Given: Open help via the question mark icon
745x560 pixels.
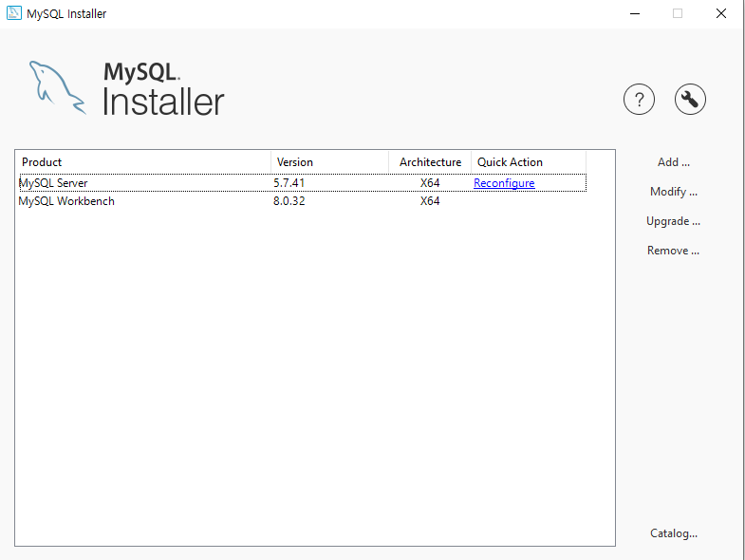Looking at the screenshot, I should coord(639,100).
